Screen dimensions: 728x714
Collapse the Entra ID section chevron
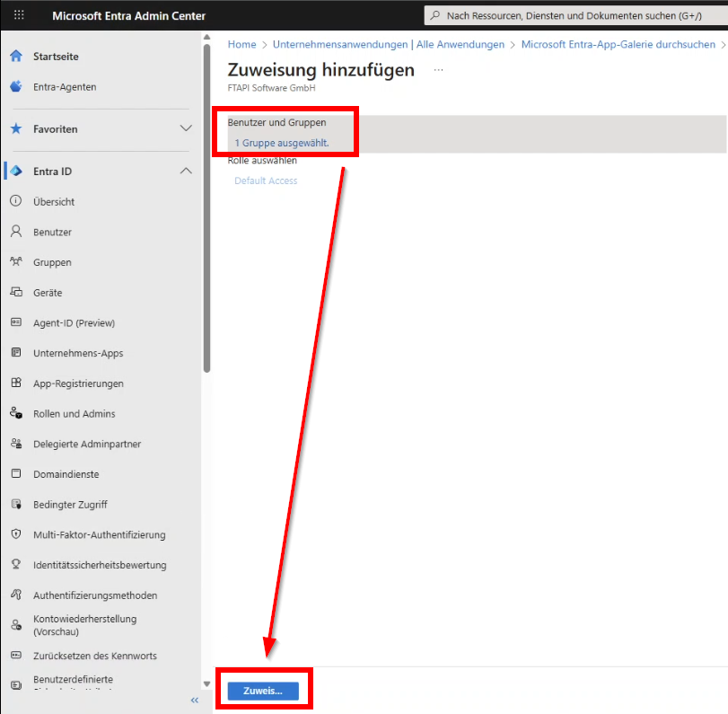[x=186, y=171]
